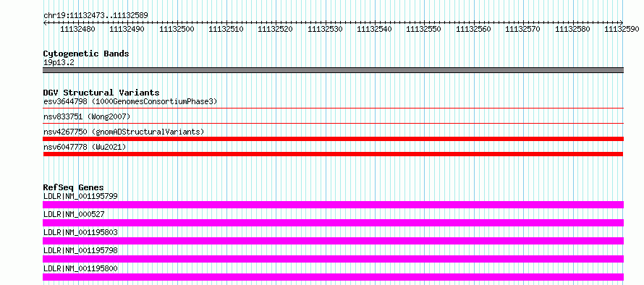Viewport: 644px width, 285px height.
Task: Click ruler position 11132560
Action: click(x=473, y=29)
